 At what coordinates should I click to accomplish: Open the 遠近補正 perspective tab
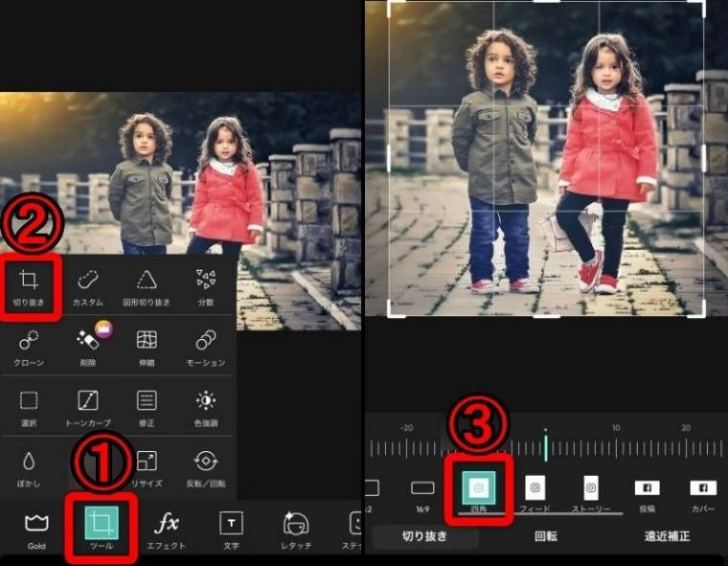tap(668, 536)
